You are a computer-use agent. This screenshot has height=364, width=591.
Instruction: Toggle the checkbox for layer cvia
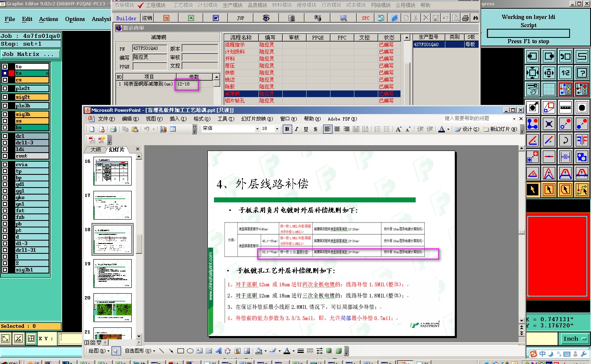(x=5, y=165)
